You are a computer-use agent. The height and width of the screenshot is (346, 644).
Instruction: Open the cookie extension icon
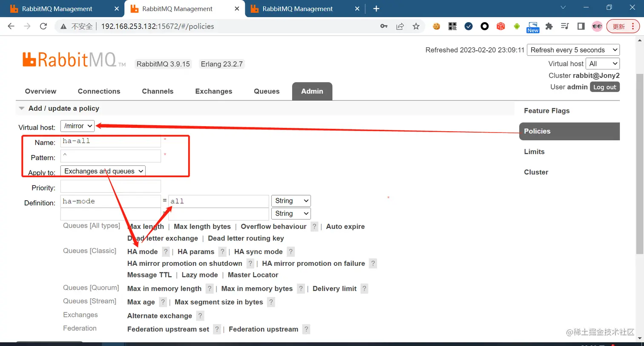(436, 26)
